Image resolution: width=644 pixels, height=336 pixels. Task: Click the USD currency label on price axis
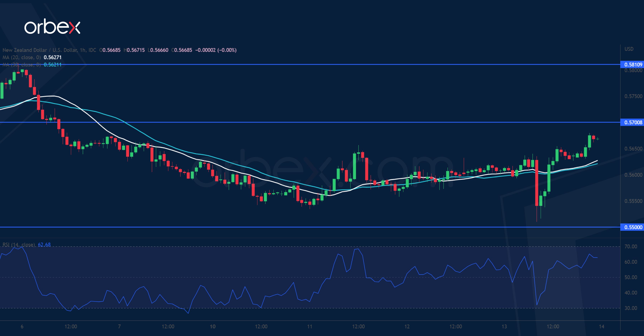tap(629, 49)
